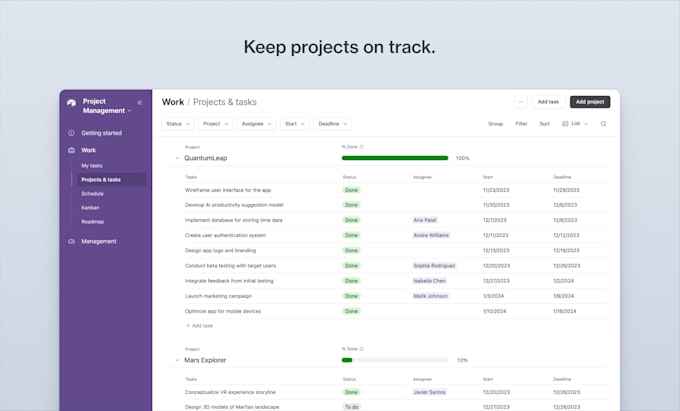Open the task 'Conceptualize VR experience storyline'
Viewport: 680px width, 411px height.
click(x=230, y=392)
